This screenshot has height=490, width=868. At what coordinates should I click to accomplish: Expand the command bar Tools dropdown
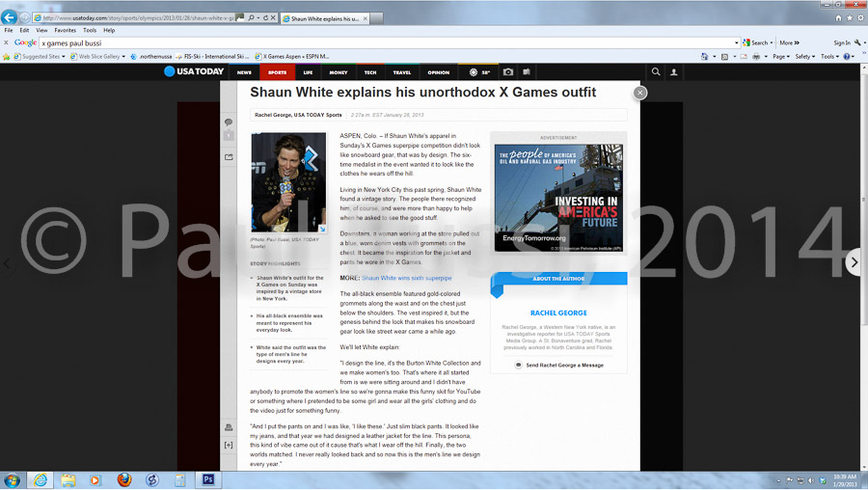[829, 57]
